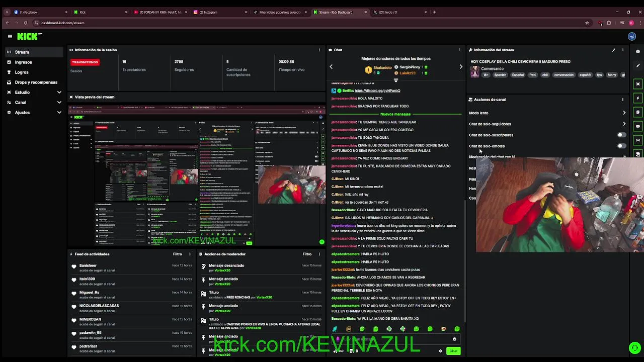This screenshot has width=644, height=362.
Task: Click the Spanish tag chip
Action: (500, 75)
